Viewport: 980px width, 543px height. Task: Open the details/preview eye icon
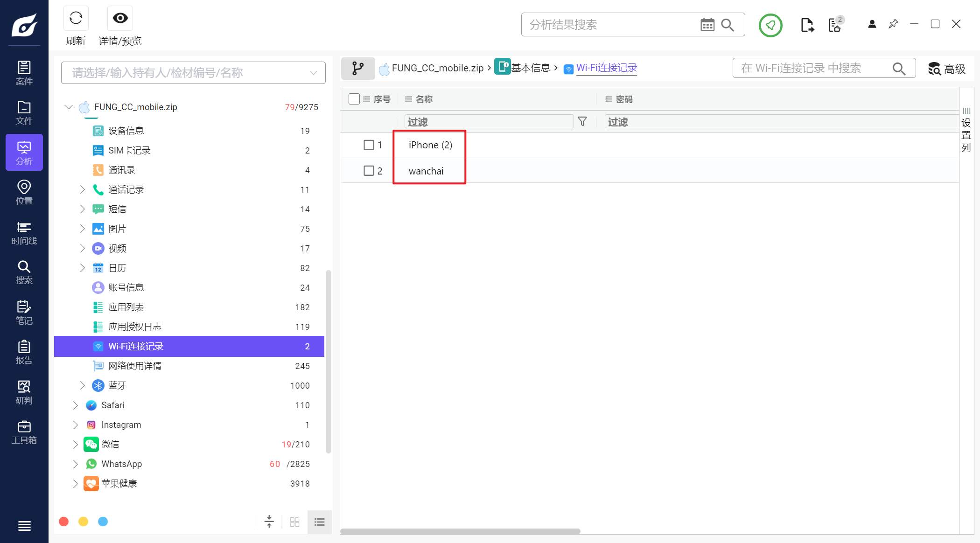[x=120, y=18]
